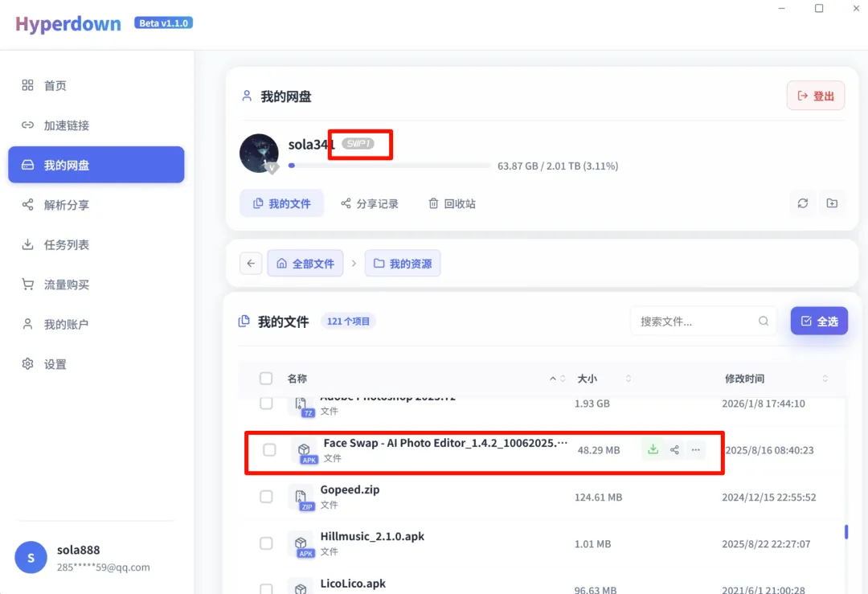Share the Face Swap APK file
Image resolution: width=868 pixels, height=594 pixels.
pos(674,450)
